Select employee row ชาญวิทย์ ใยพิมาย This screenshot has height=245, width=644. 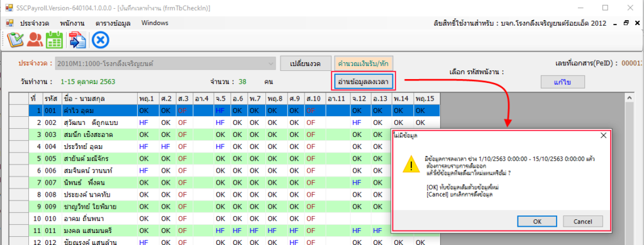pyautogui.click(x=225, y=207)
